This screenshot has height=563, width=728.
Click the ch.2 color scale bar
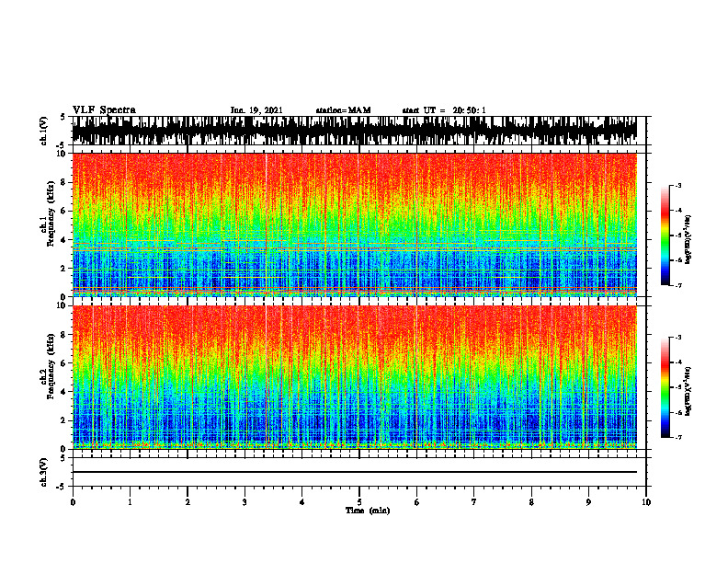click(665, 387)
